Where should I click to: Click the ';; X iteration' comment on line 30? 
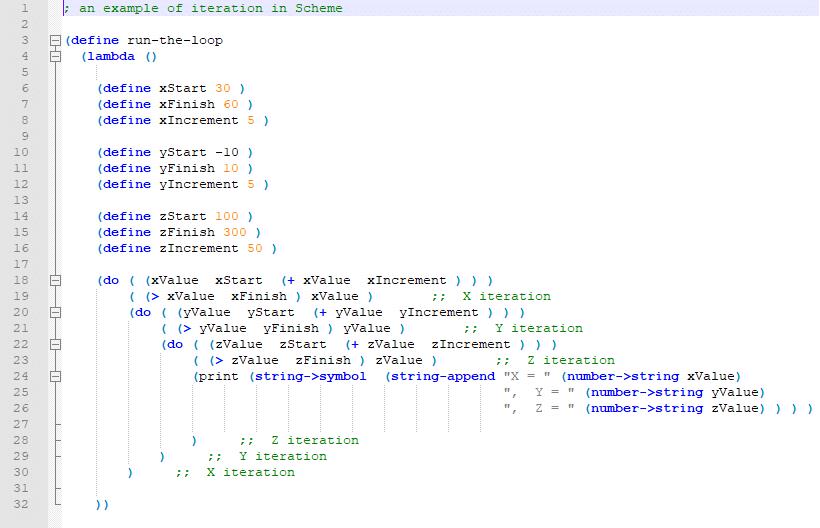pos(235,473)
